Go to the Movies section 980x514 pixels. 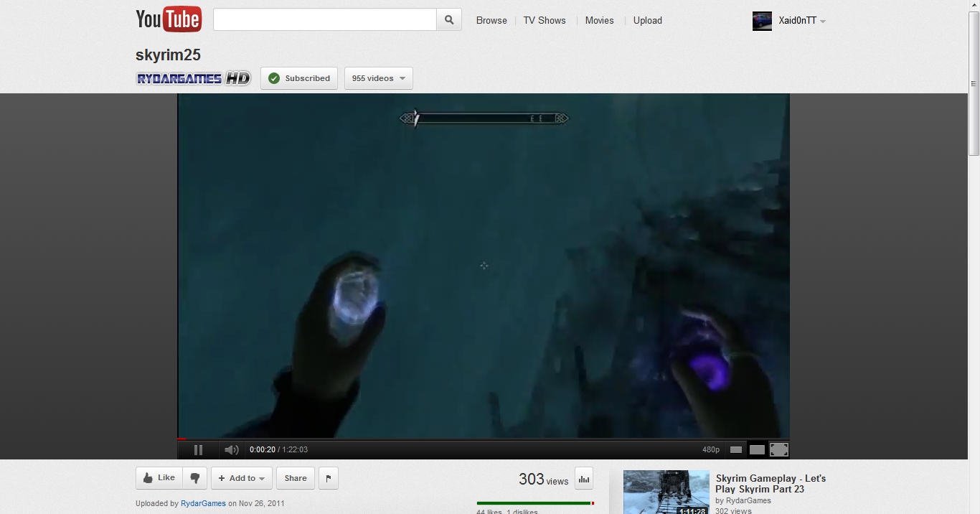[x=599, y=21]
